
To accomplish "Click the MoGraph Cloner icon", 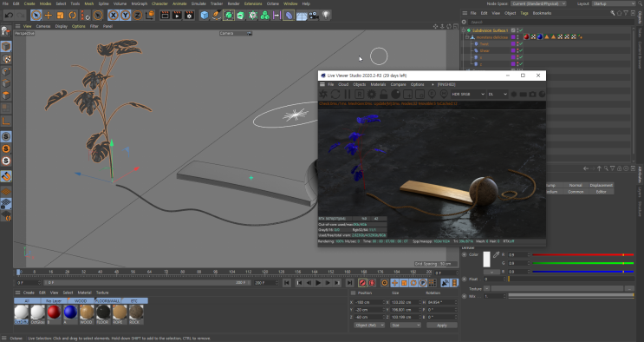I will (x=265, y=16).
